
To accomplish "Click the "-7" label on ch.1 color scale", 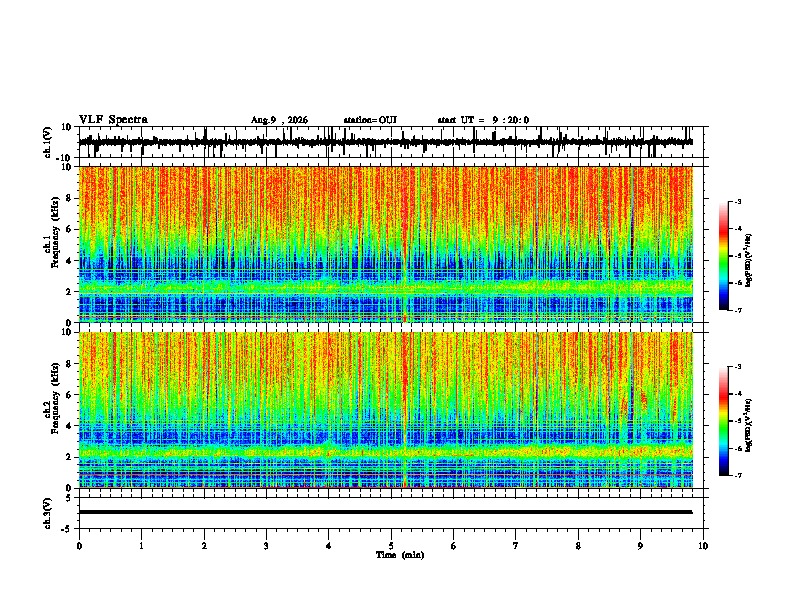I will coord(737,310).
